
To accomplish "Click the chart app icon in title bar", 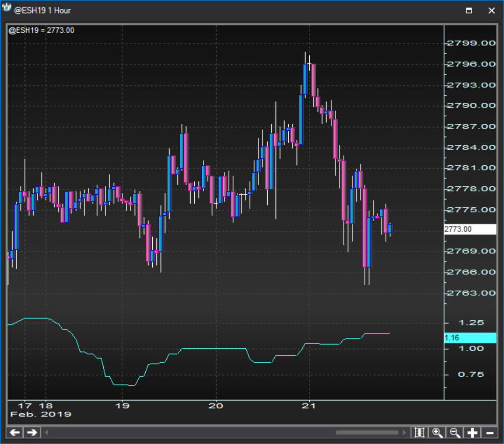I will click(x=7, y=8).
